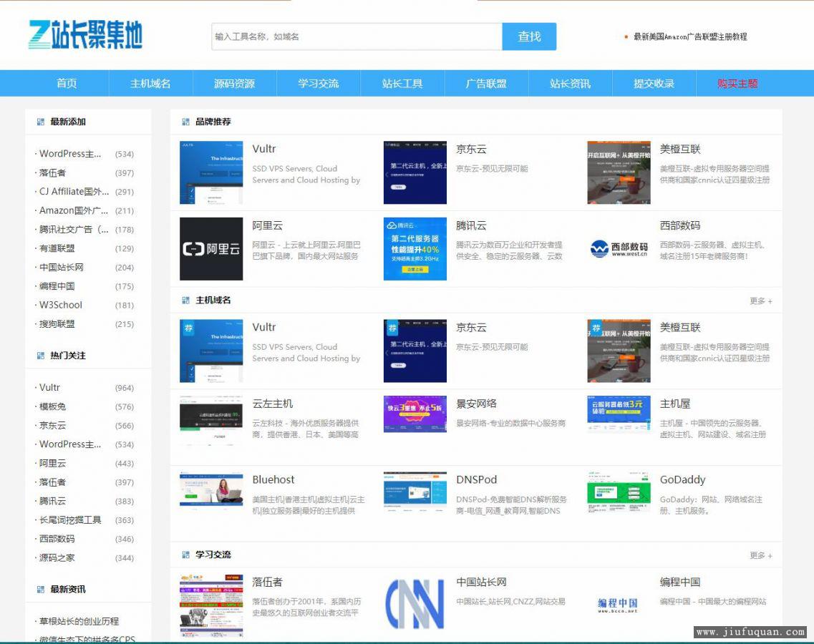Click the 西部数码 logo image
The height and width of the screenshot is (644, 814).
pyautogui.click(x=619, y=248)
